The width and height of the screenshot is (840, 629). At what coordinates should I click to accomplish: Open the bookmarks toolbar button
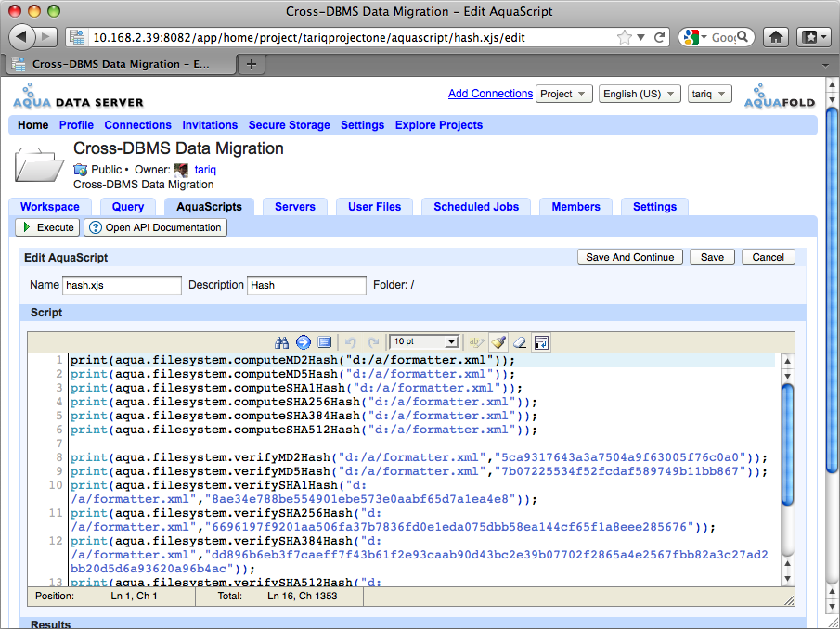click(814, 37)
